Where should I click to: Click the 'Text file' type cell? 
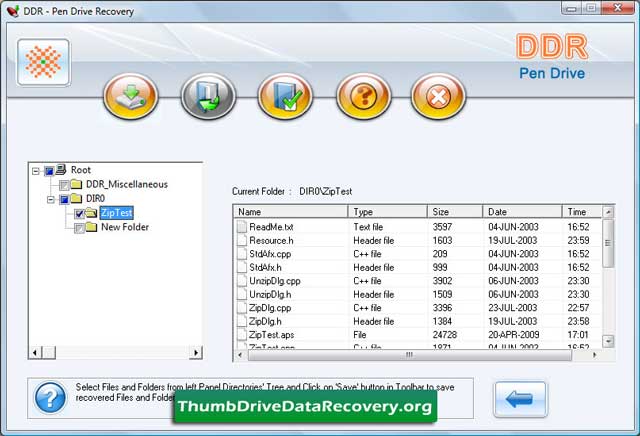368,227
